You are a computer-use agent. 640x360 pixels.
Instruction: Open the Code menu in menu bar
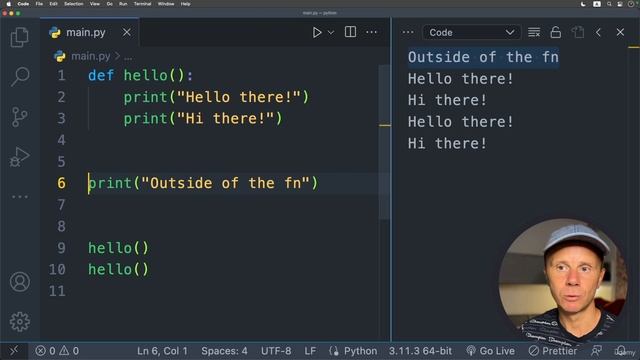23,4
